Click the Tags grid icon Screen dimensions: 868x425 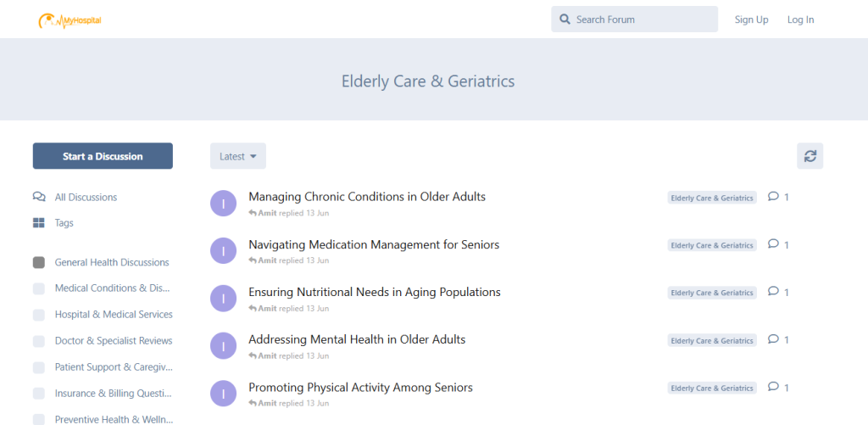(39, 223)
